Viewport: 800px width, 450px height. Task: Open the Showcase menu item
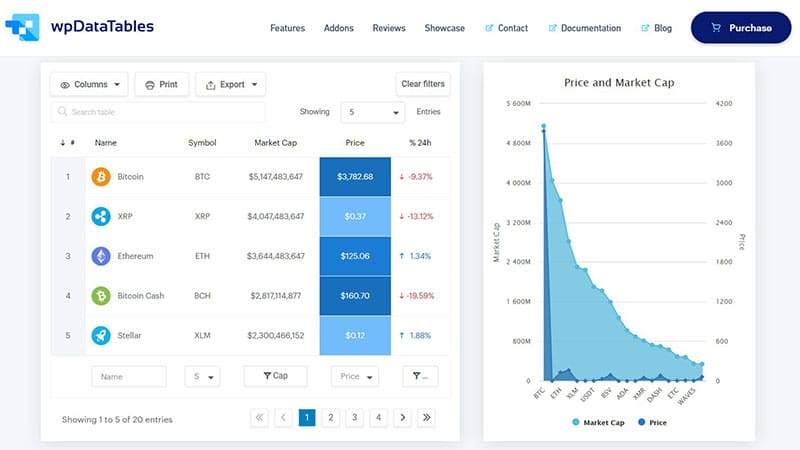444,28
